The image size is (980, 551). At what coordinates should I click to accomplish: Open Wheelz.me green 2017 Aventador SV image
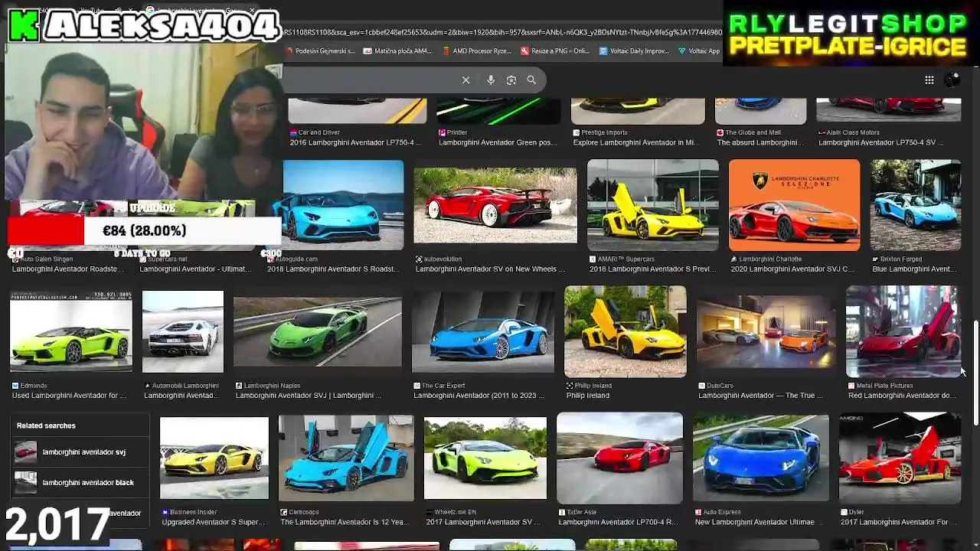[485, 458]
